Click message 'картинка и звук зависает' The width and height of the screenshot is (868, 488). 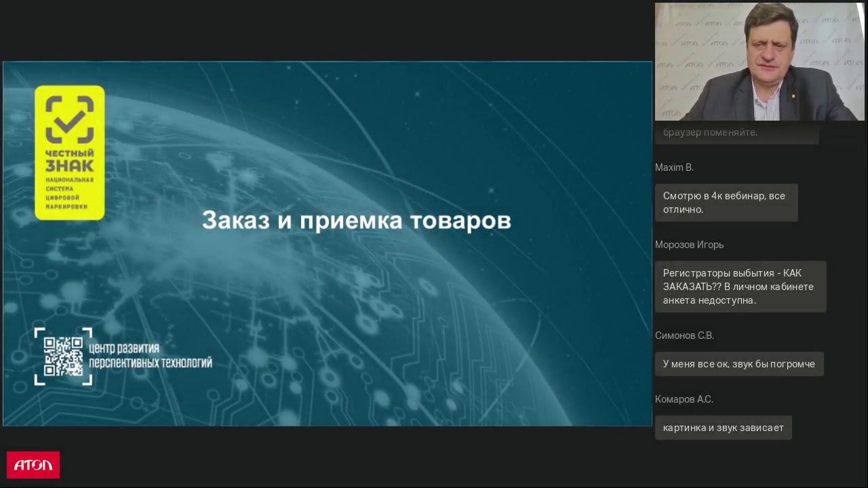724,428
